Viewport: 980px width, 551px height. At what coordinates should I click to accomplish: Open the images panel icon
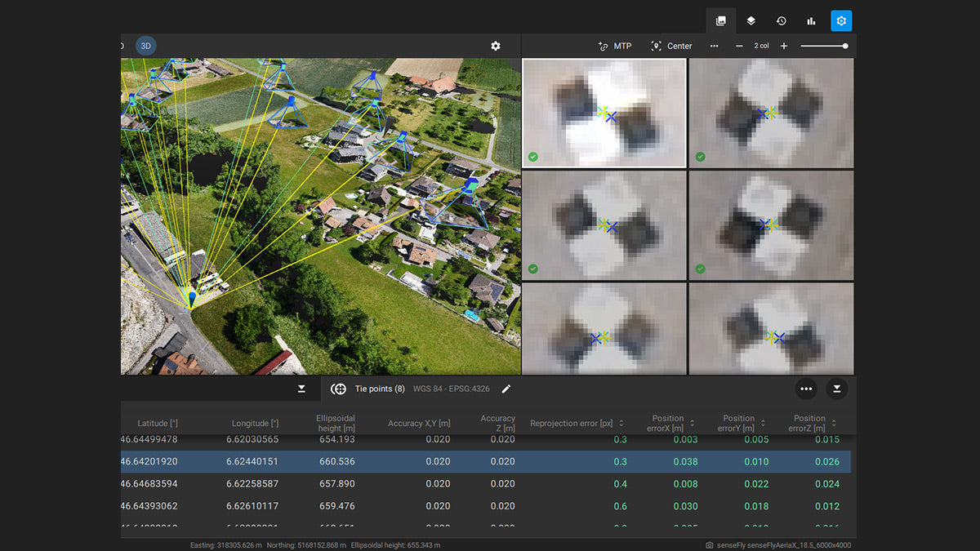pos(720,21)
